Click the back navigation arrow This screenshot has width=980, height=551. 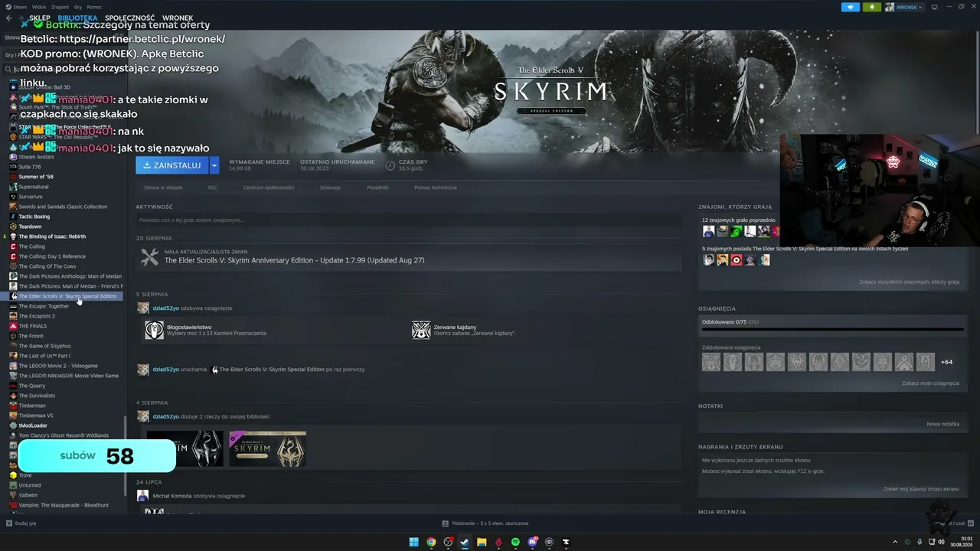pyautogui.click(x=8, y=18)
